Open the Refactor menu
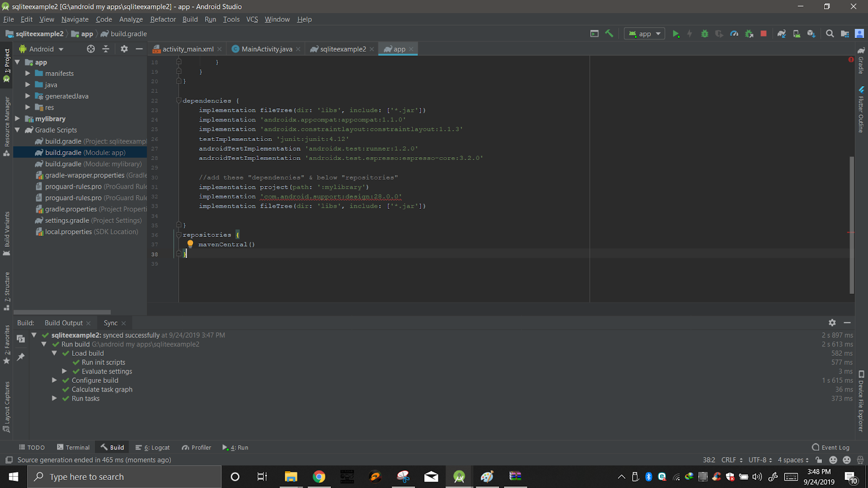 (163, 19)
